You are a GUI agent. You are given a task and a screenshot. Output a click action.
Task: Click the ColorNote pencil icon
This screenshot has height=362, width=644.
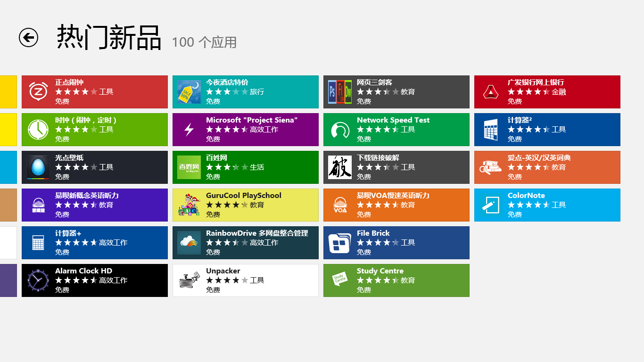[x=491, y=205]
